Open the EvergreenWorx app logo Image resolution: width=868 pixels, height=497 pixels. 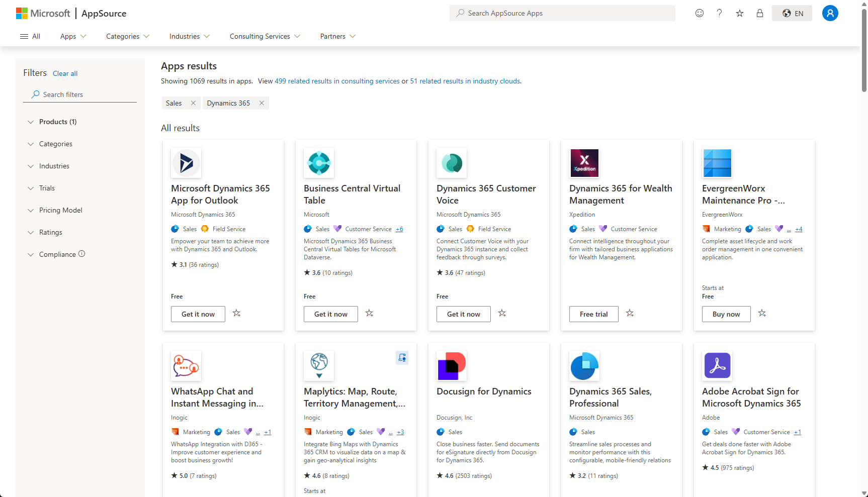click(717, 163)
